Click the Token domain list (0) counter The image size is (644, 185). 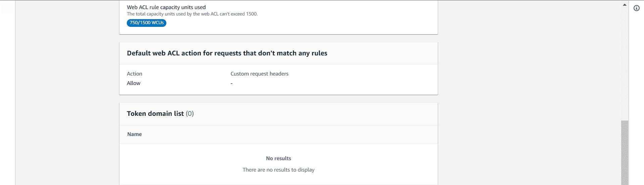click(190, 113)
